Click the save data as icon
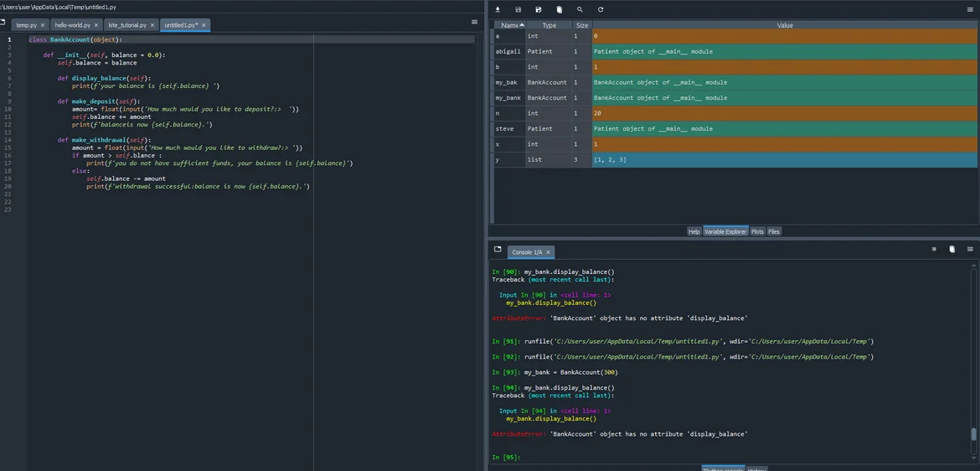 click(539, 9)
